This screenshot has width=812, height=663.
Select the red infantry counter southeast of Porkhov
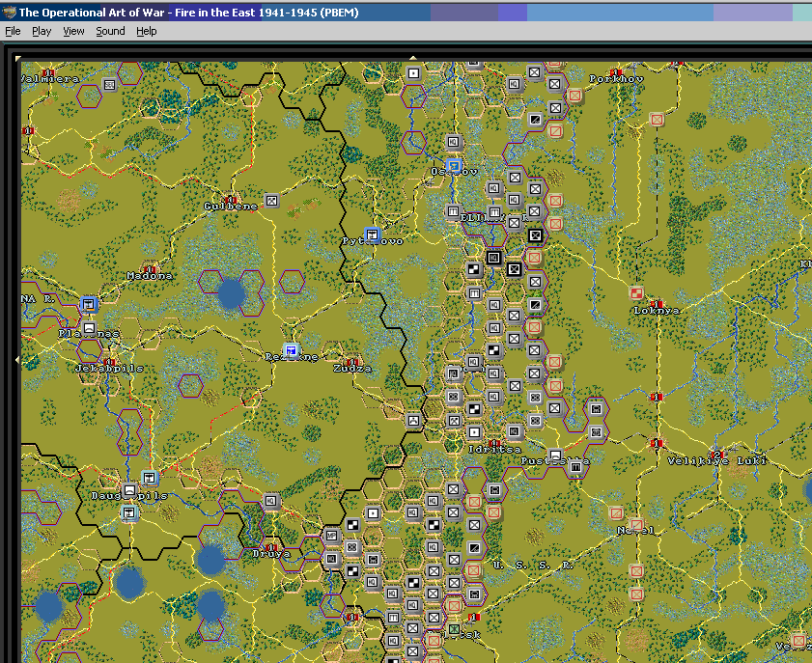(x=657, y=120)
